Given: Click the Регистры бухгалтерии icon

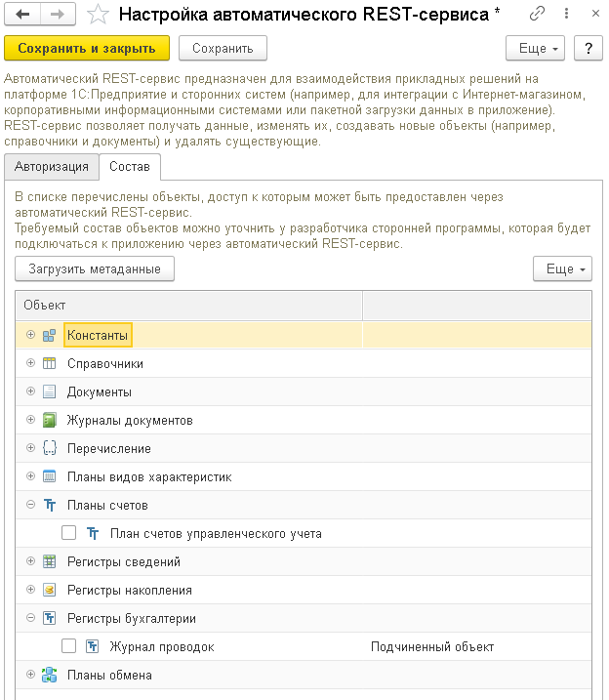Looking at the screenshot, I should coord(49,618).
